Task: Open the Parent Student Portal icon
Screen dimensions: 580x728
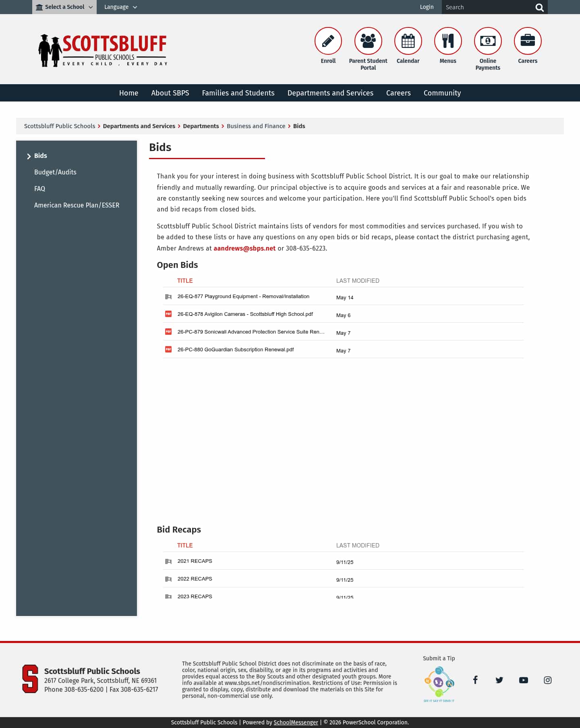Action: pos(368,41)
